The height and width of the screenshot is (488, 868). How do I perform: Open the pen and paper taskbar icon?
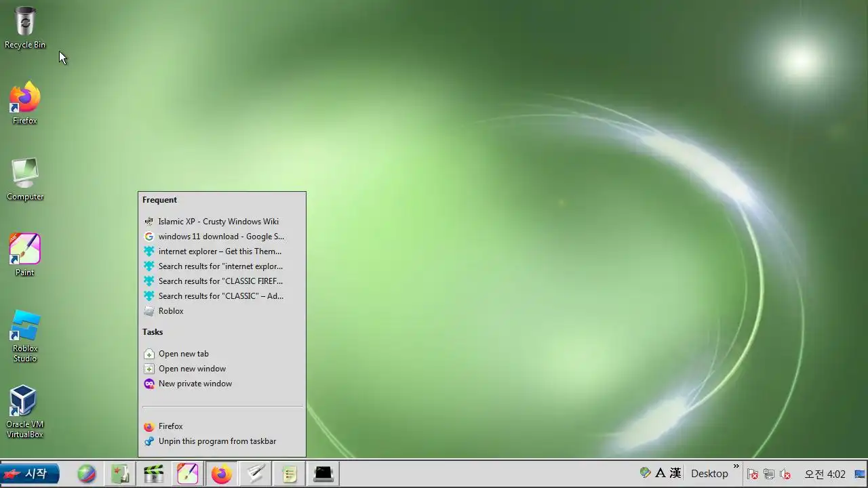(x=256, y=474)
